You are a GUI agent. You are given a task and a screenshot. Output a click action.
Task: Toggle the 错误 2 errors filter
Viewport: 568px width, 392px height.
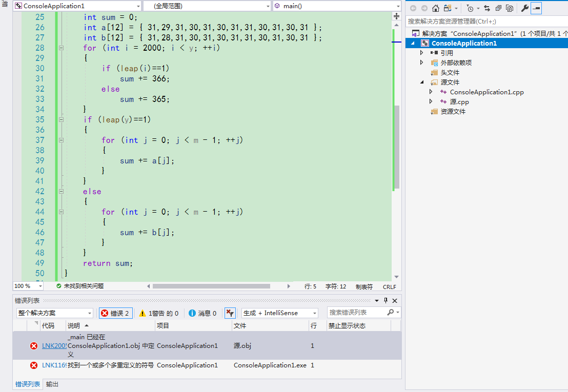pyautogui.click(x=115, y=313)
